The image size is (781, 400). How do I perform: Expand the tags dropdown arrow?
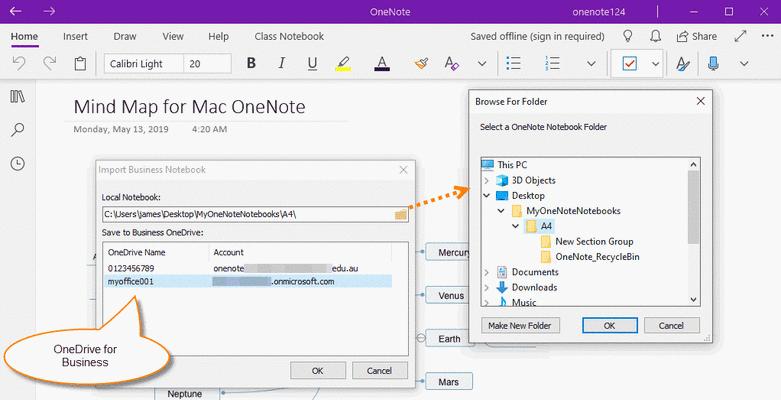click(x=655, y=64)
